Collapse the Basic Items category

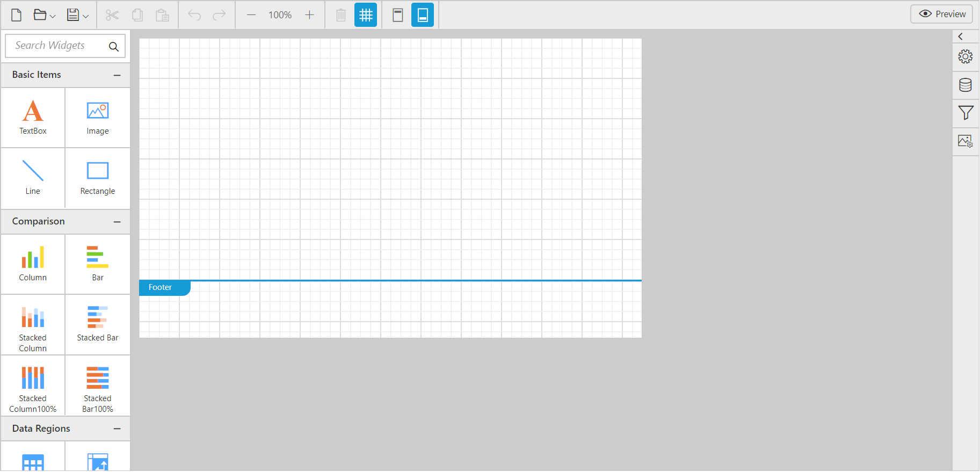[x=117, y=75]
